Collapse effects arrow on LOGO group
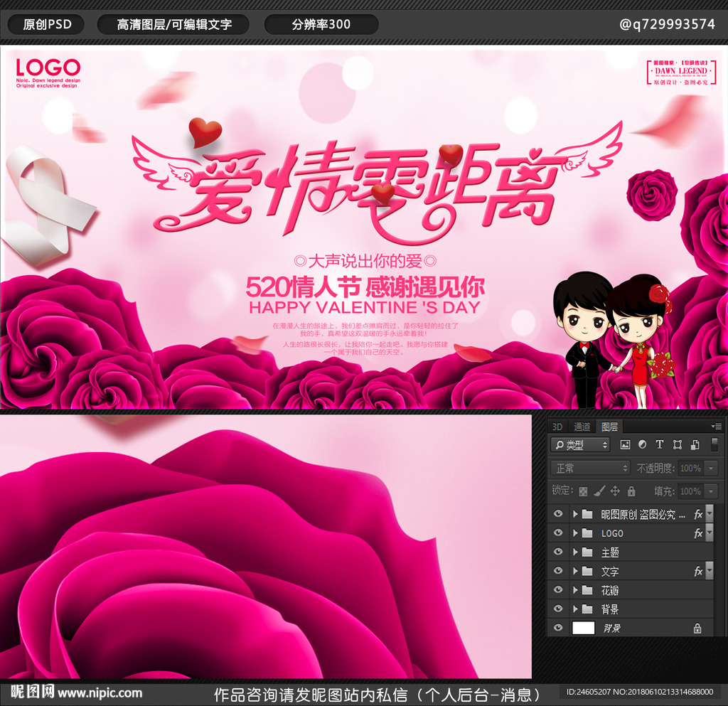728x706 pixels. click(x=710, y=533)
